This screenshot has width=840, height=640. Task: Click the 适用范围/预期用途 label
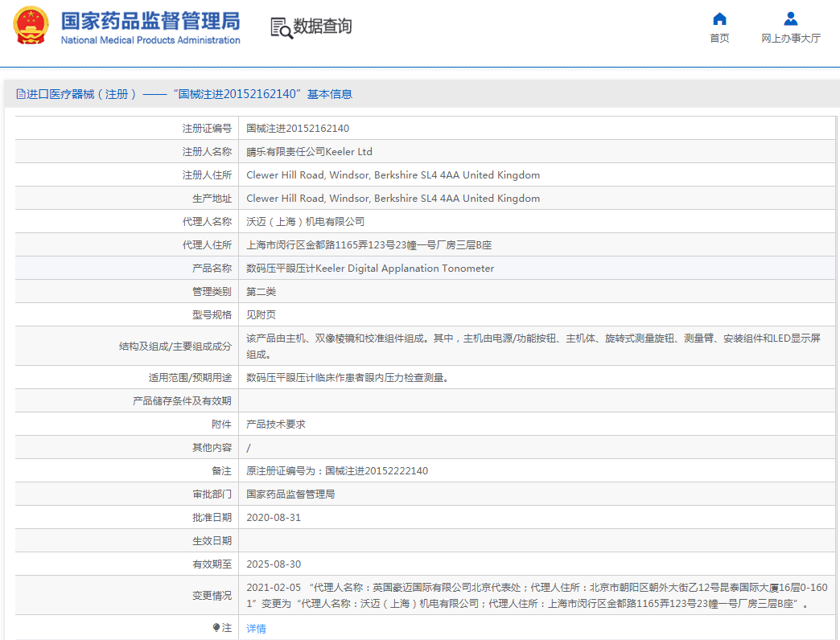190,378
